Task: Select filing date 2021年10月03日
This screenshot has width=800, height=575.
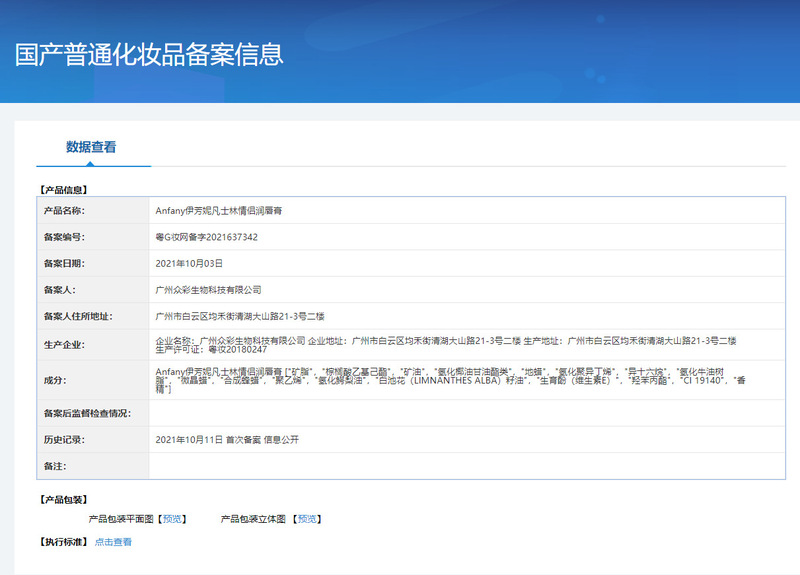Action: pyautogui.click(x=189, y=264)
